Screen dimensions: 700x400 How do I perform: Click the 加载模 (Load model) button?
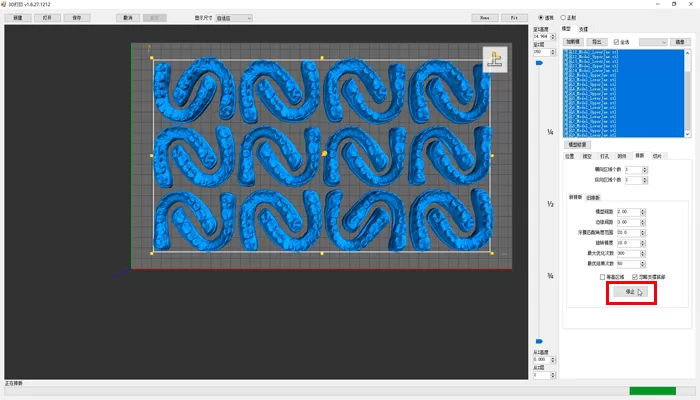click(572, 42)
